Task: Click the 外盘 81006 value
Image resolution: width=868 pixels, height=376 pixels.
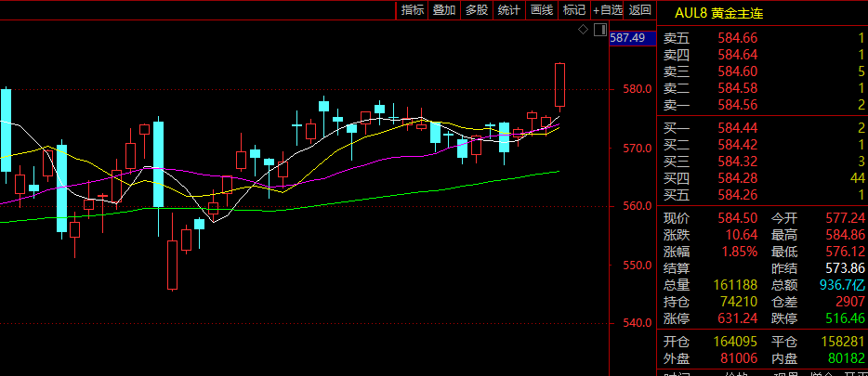Action: (737, 359)
